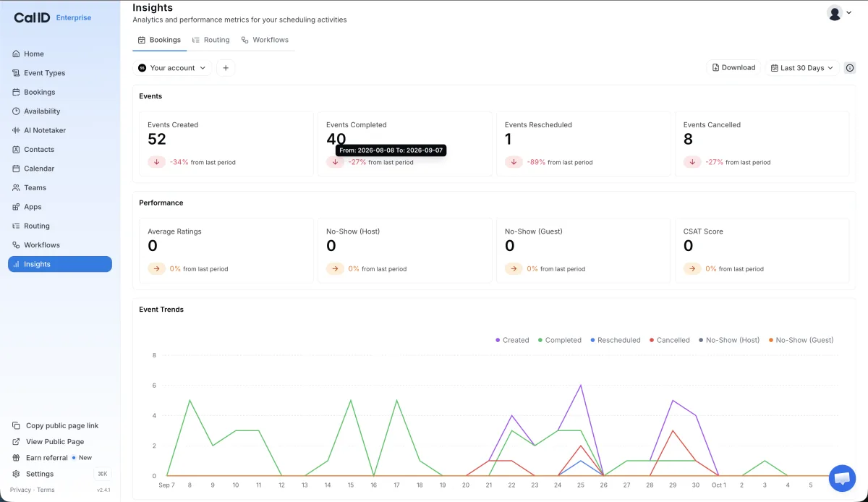Click the red Cancelled peak on Sep 29

[673, 431]
